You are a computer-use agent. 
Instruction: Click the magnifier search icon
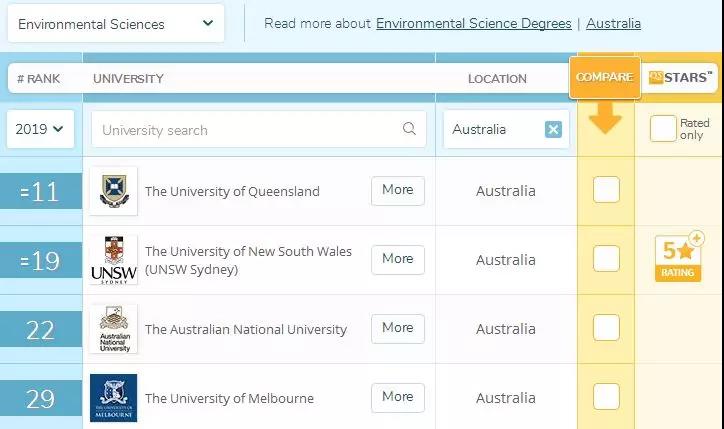point(409,128)
